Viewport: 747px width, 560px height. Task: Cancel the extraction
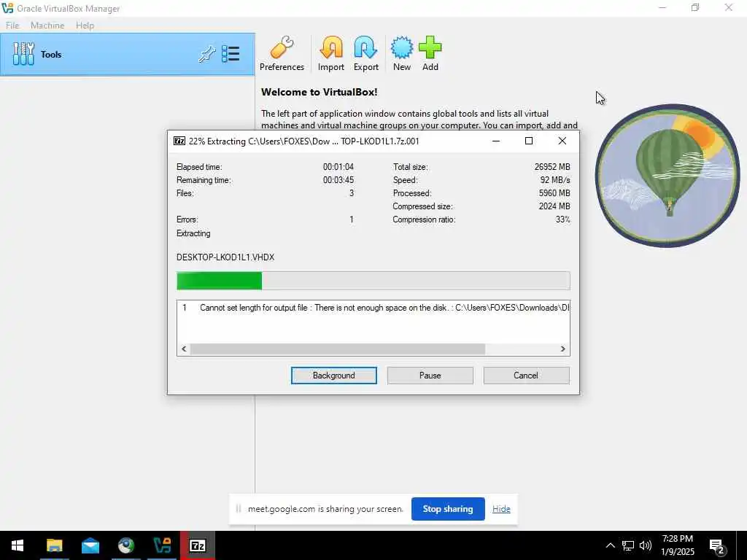pyautogui.click(x=526, y=376)
